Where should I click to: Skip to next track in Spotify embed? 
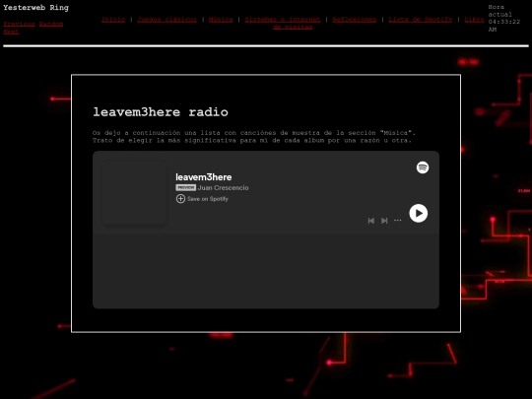(x=384, y=221)
